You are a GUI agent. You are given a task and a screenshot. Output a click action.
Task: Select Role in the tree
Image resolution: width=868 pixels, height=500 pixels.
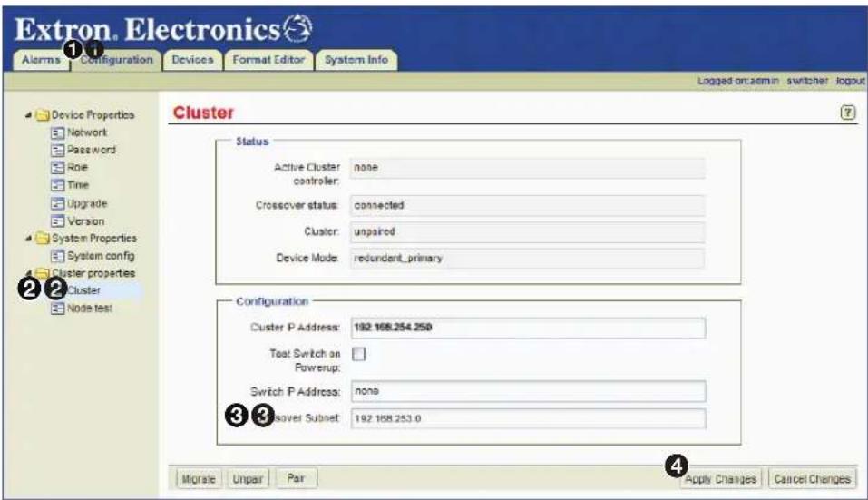pos(77,167)
